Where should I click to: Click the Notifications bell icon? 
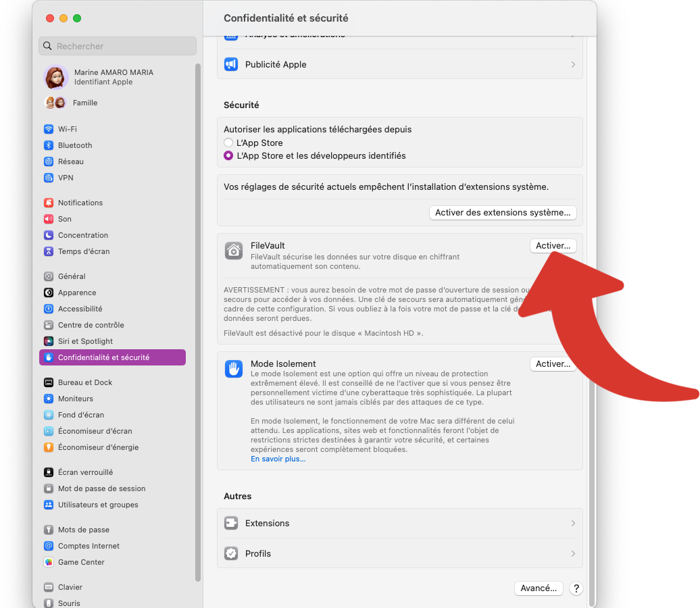49,203
